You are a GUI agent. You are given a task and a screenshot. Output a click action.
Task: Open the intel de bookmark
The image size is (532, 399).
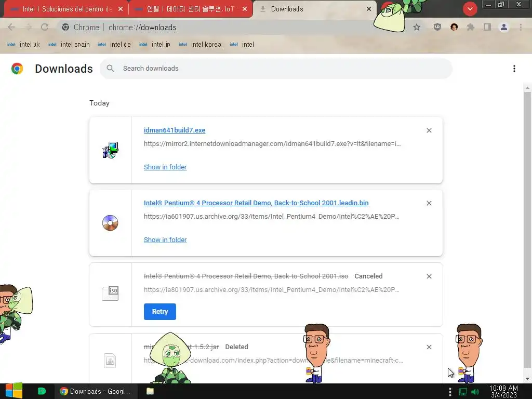114,45
